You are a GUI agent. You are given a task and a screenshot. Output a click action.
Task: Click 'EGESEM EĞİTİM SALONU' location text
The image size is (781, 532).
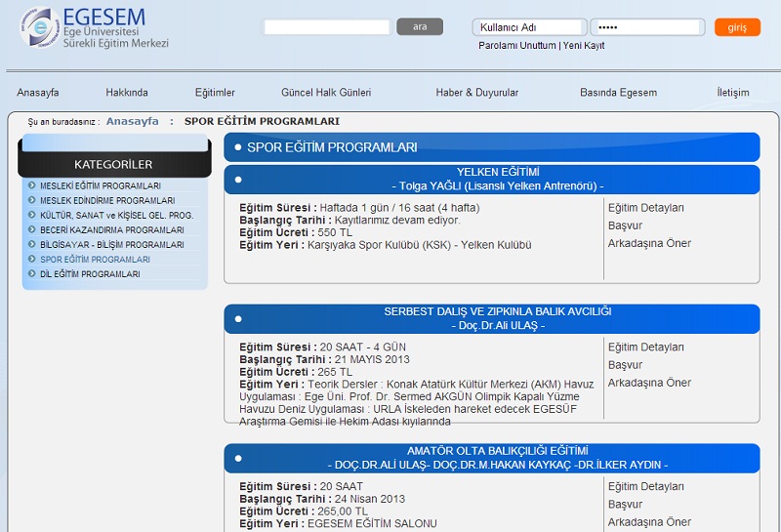click(372, 524)
